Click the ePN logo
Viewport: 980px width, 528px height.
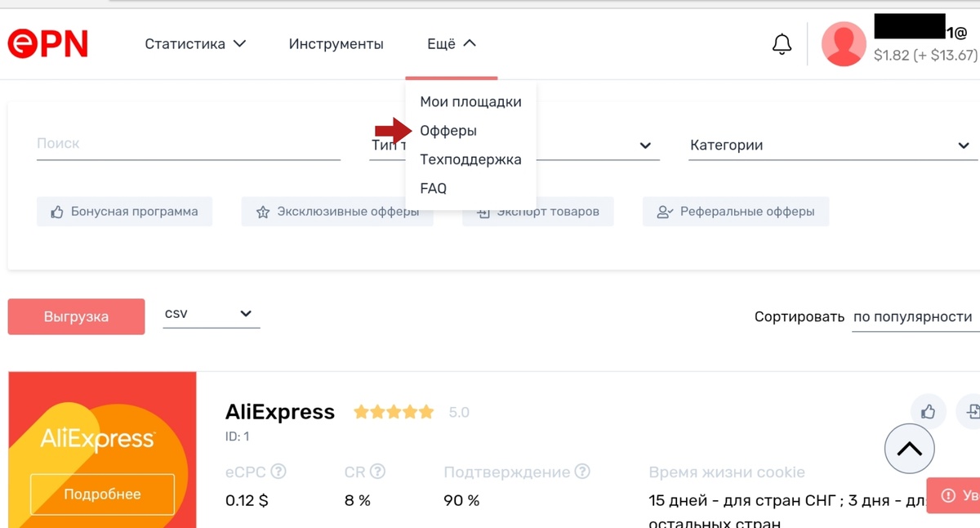pyautogui.click(x=47, y=44)
